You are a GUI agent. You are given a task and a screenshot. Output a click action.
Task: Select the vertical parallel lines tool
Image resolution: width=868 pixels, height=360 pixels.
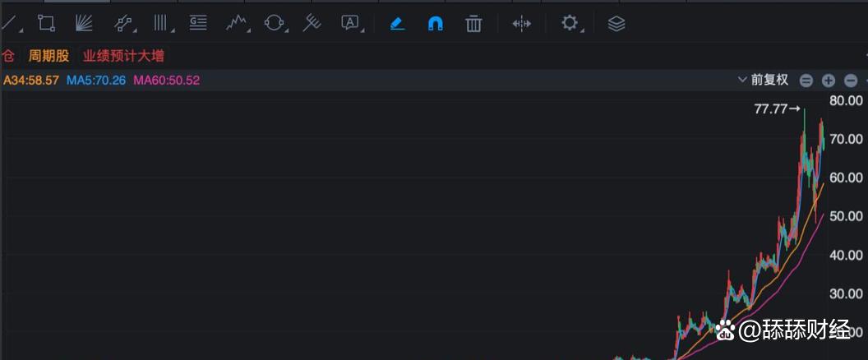coord(160,23)
